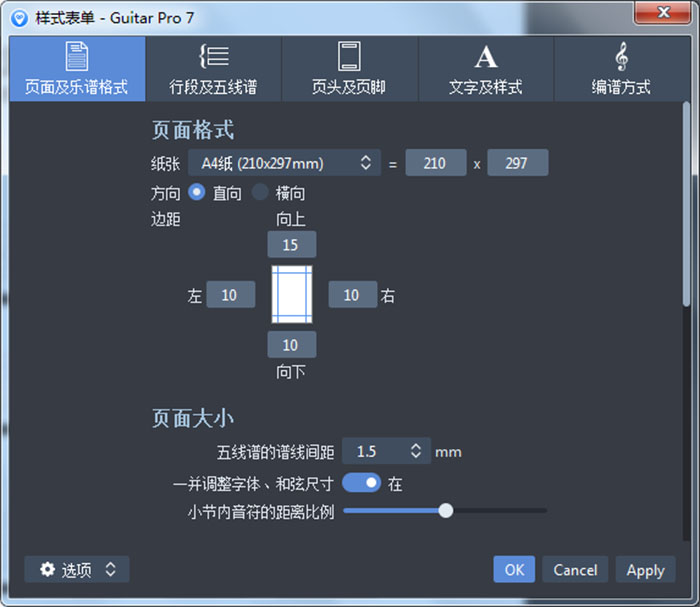Click the 行段及五线谱 brace icon
This screenshot has width=700, height=607.
213,56
